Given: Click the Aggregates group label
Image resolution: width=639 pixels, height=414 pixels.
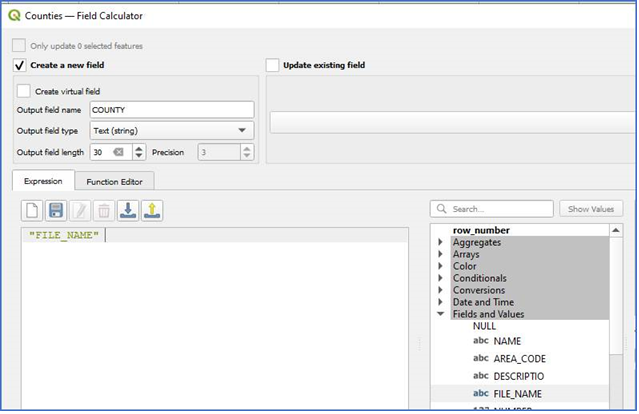Looking at the screenshot, I should pos(477,242).
